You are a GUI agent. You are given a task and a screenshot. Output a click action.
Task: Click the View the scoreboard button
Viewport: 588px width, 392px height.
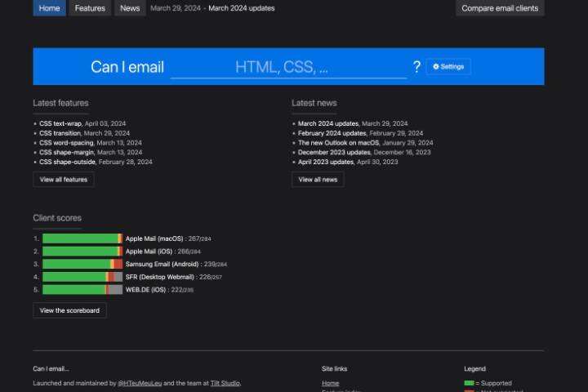pos(69,310)
